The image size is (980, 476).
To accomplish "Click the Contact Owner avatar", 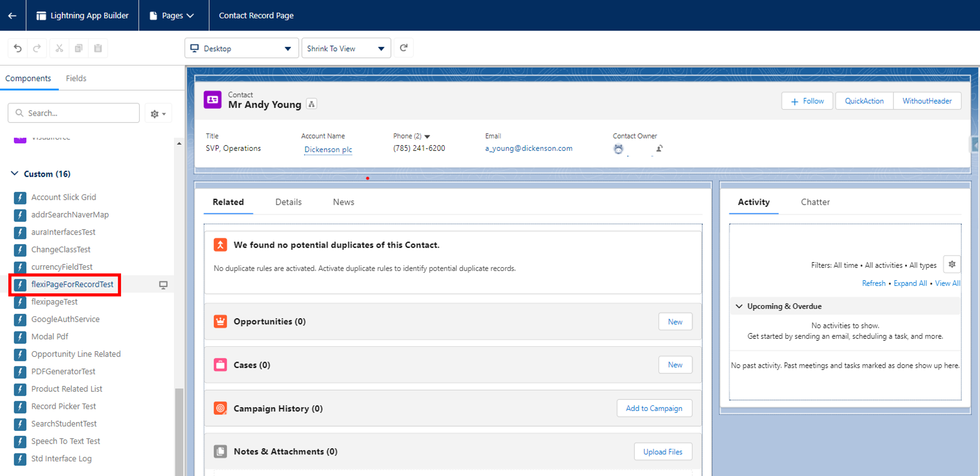I will pos(618,149).
